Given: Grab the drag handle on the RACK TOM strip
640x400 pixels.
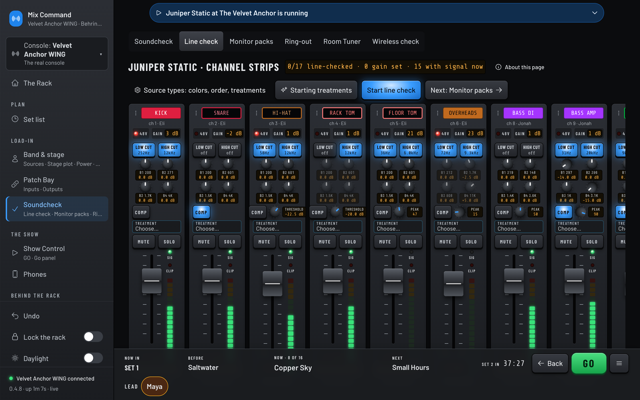Looking at the screenshot, I should click(x=317, y=113).
